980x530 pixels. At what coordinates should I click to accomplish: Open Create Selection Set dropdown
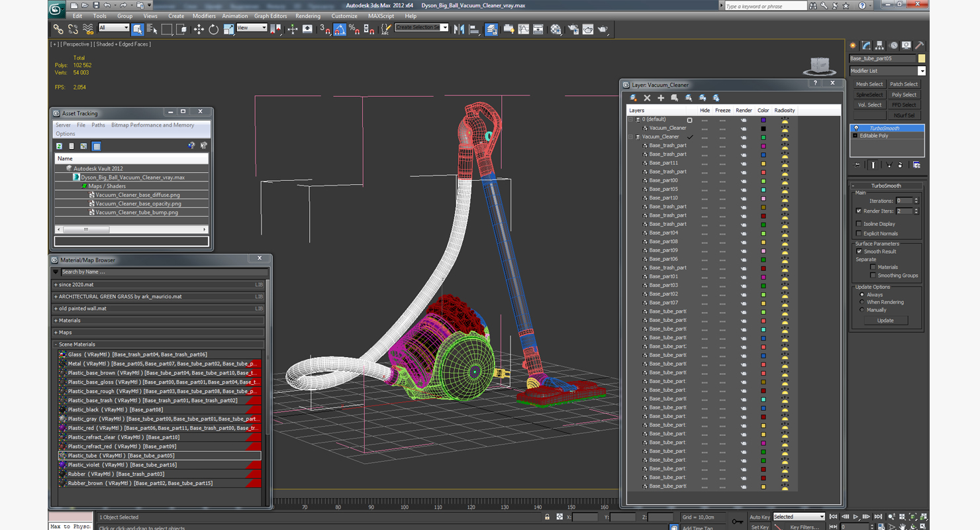click(422, 28)
